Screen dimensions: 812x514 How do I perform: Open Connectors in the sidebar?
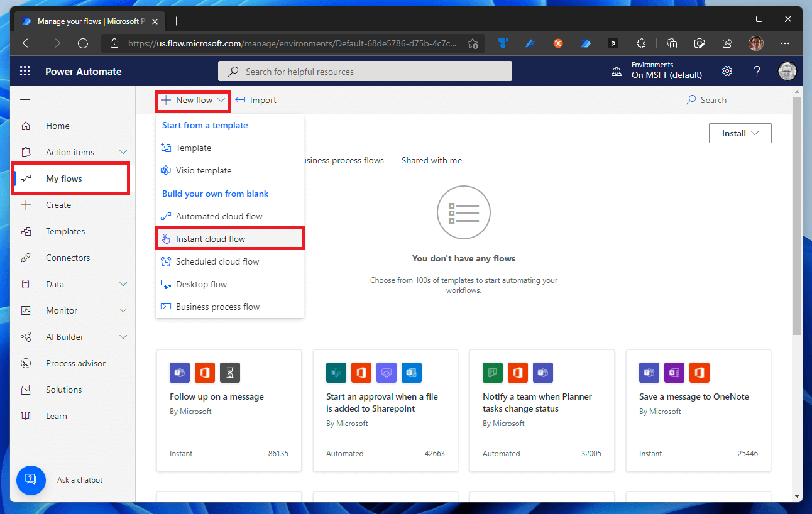pyautogui.click(x=73, y=258)
